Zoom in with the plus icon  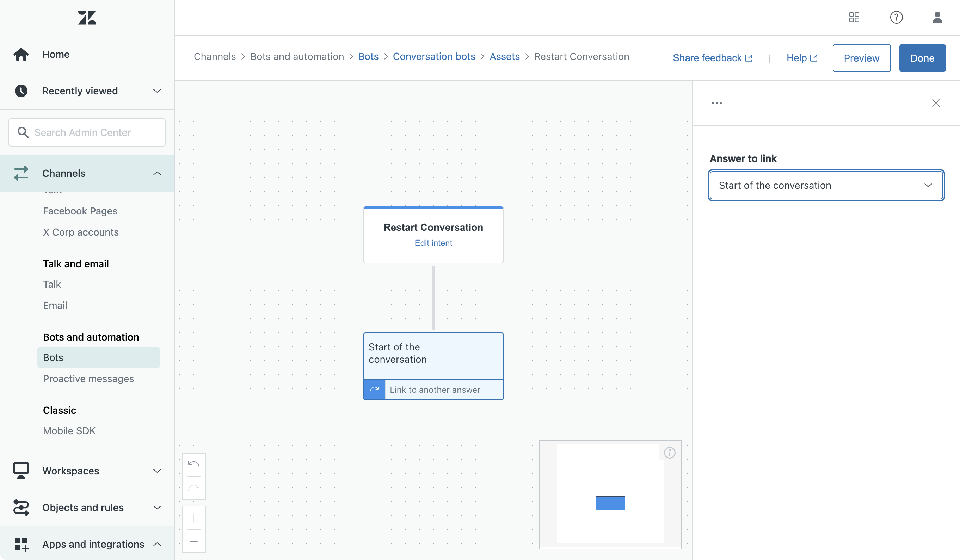tap(193, 518)
